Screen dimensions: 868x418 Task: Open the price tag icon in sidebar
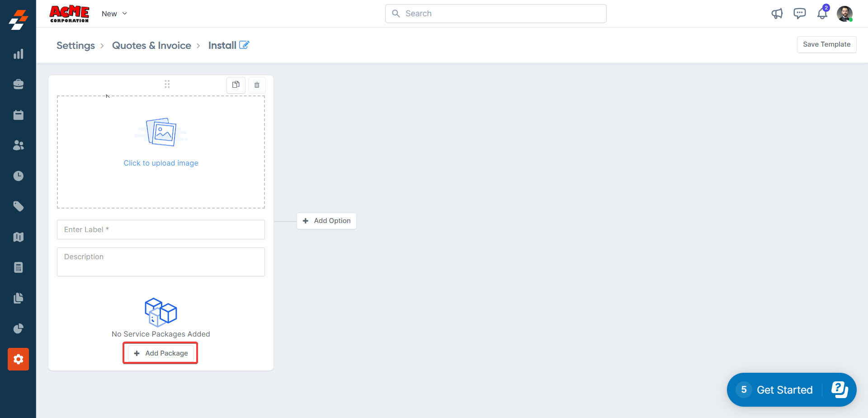coord(18,206)
